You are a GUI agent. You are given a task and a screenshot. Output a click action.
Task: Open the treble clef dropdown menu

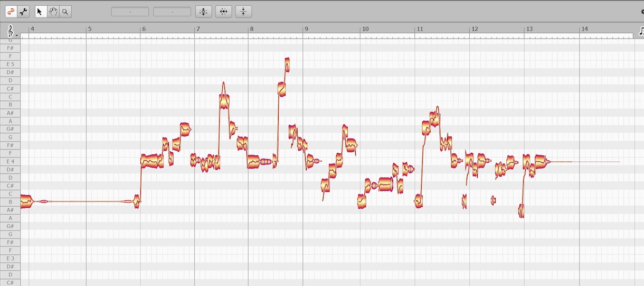pos(11,31)
